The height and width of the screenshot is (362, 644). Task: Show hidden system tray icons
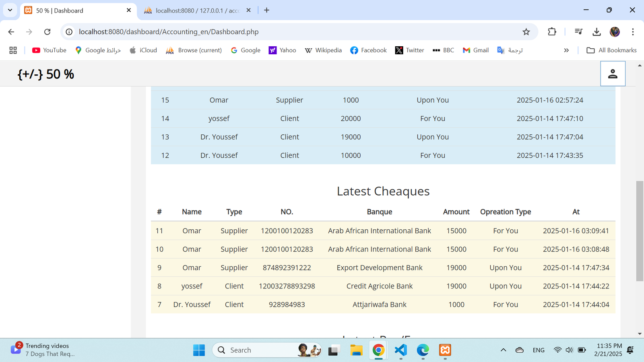[503, 350]
